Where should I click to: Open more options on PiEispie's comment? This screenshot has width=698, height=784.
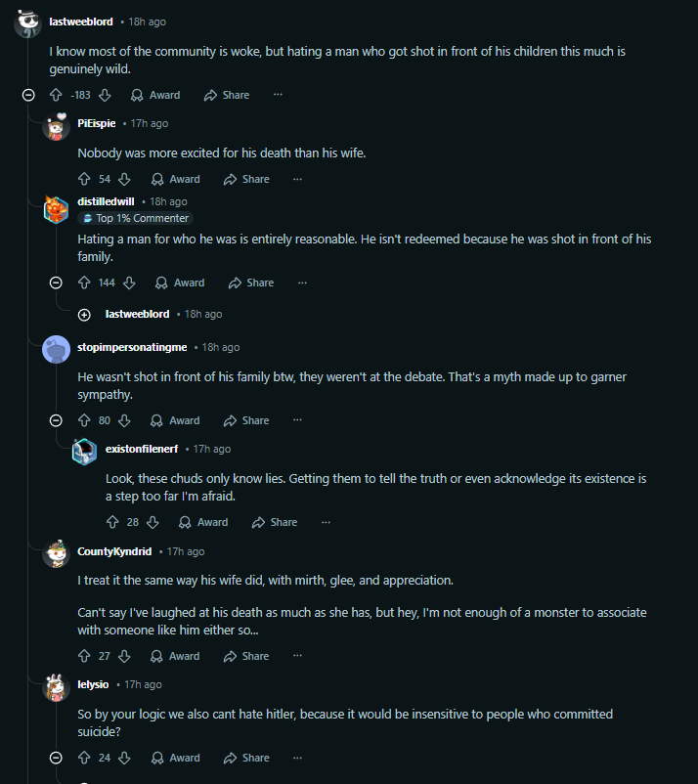tap(297, 179)
